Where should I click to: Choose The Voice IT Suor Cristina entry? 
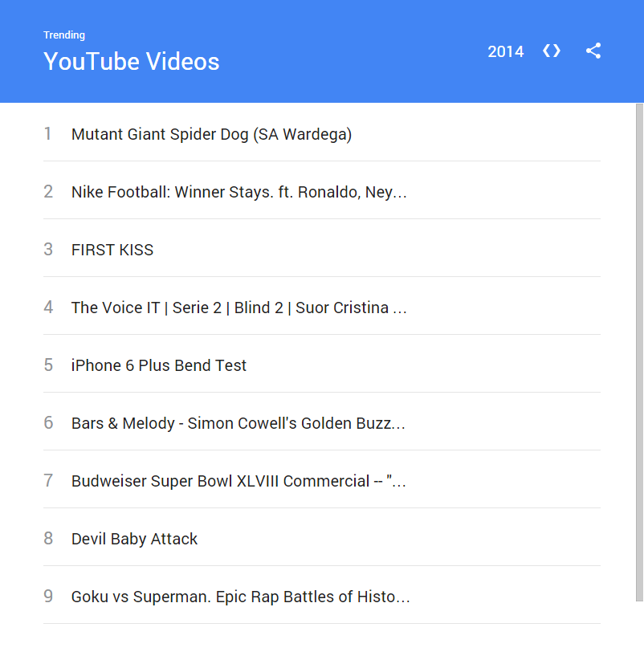pyautogui.click(x=238, y=308)
